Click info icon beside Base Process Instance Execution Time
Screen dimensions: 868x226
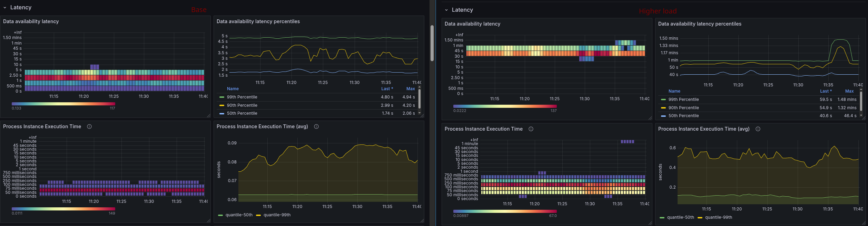click(89, 126)
